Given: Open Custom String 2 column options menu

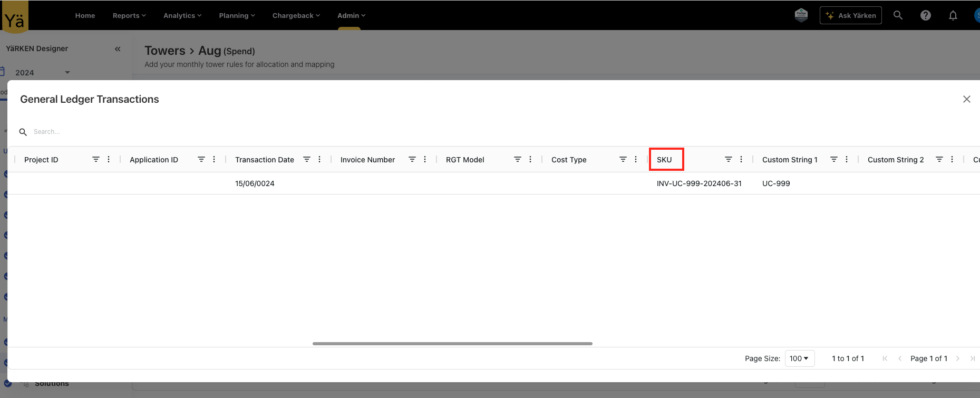Looking at the screenshot, I should pyautogui.click(x=952, y=159).
